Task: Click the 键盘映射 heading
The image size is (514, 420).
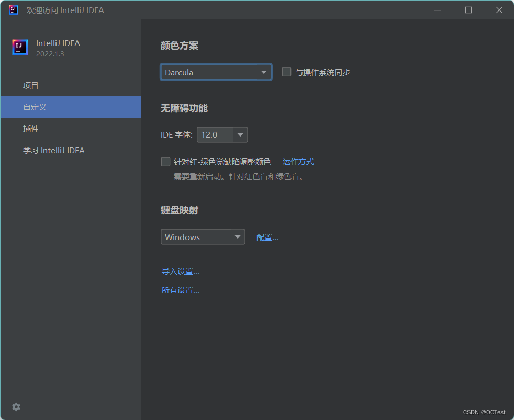Action: tap(180, 210)
